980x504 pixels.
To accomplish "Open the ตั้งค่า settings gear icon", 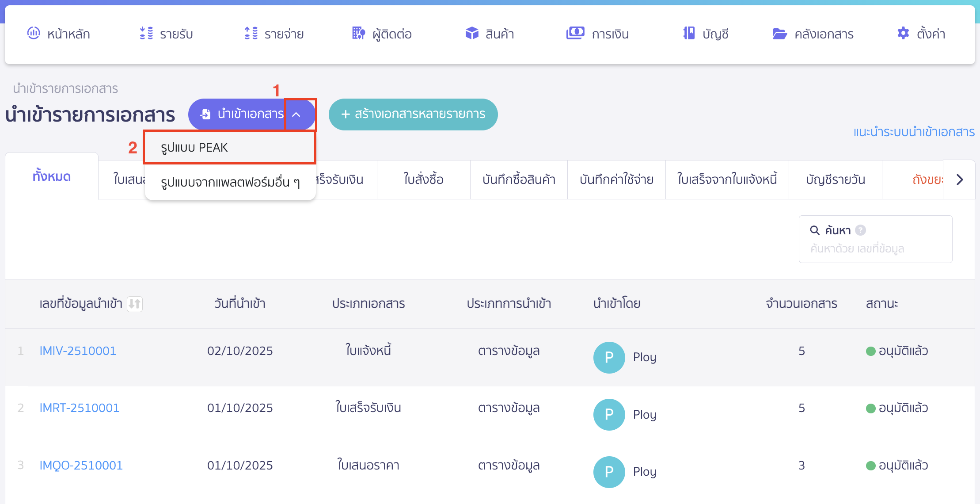I will [902, 33].
